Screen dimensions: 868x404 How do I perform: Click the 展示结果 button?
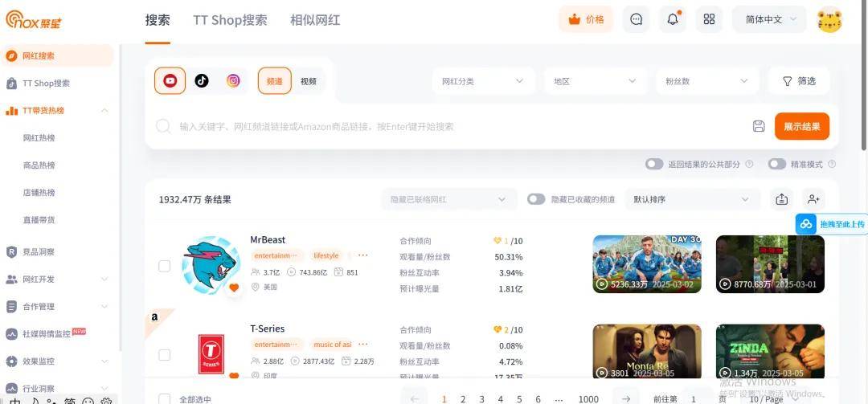[x=801, y=126]
